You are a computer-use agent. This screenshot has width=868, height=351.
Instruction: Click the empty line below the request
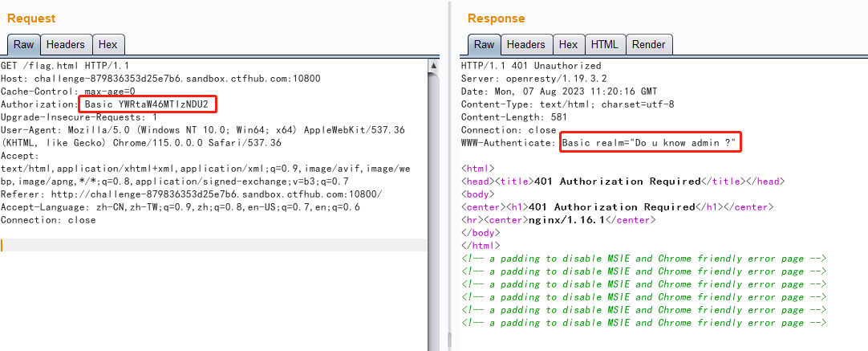pos(213,245)
